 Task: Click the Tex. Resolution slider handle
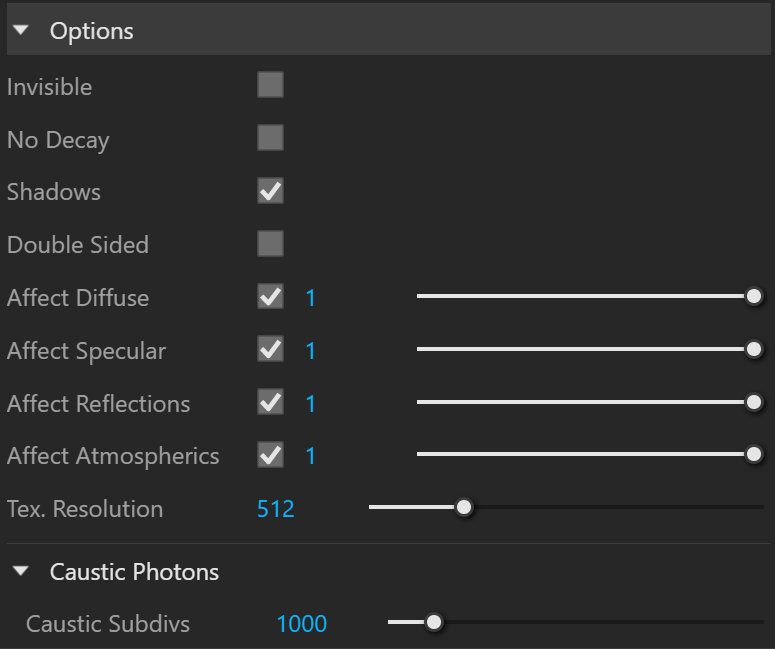click(464, 507)
